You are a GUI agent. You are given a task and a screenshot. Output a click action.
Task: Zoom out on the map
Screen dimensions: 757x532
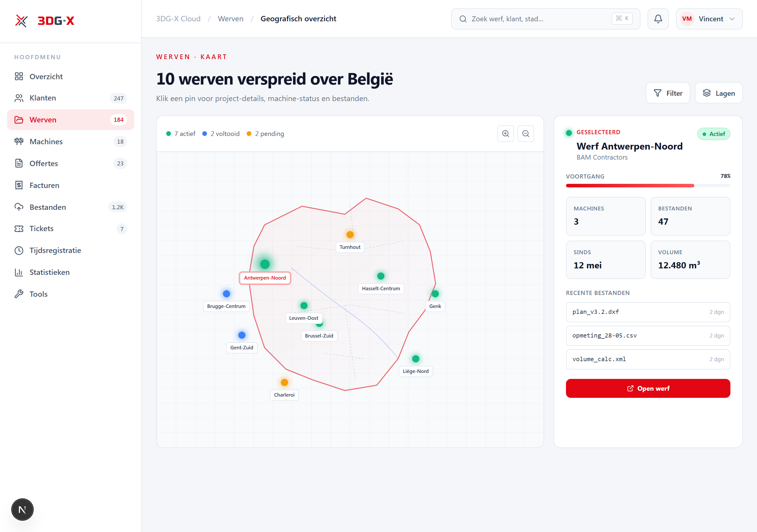(525, 134)
